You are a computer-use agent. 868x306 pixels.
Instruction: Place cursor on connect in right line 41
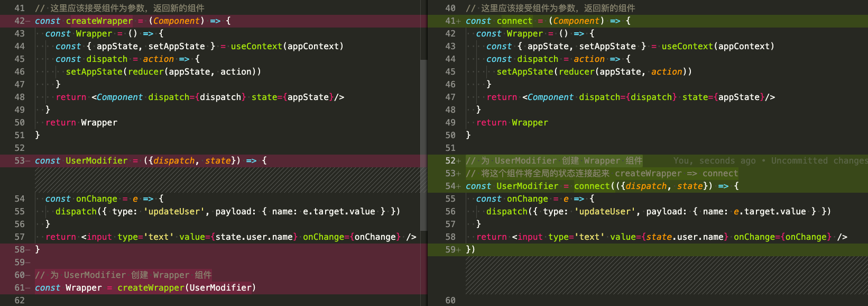514,21
